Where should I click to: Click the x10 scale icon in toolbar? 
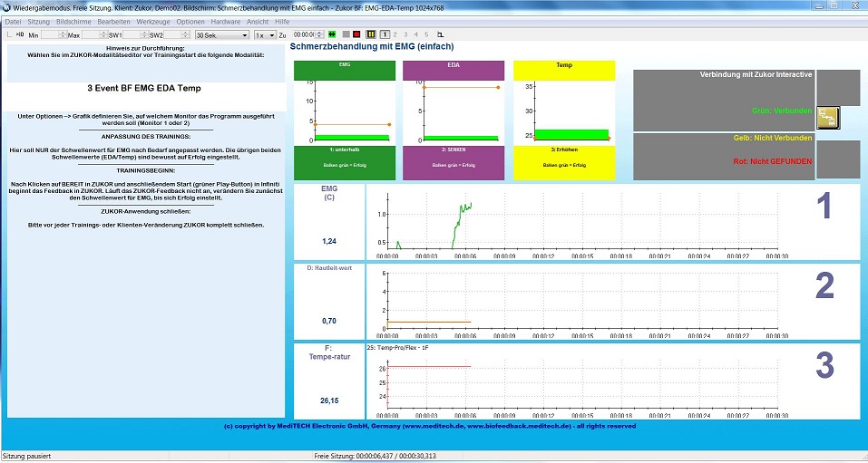coord(20,34)
